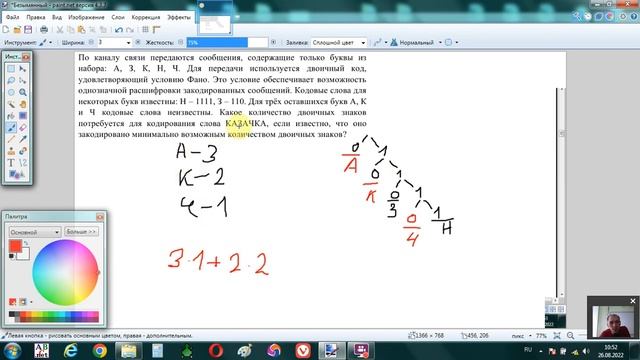
Task: Select the primary red color swatch
Action: (15, 246)
